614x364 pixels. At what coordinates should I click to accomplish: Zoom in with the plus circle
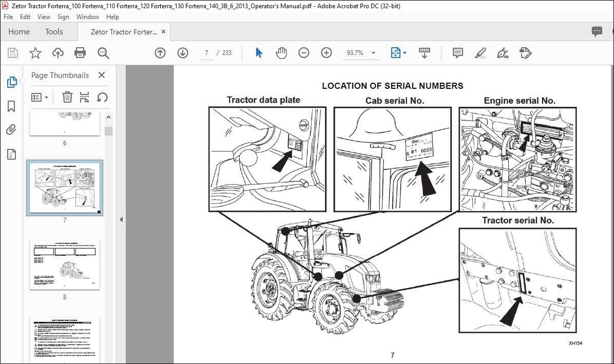point(326,53)
